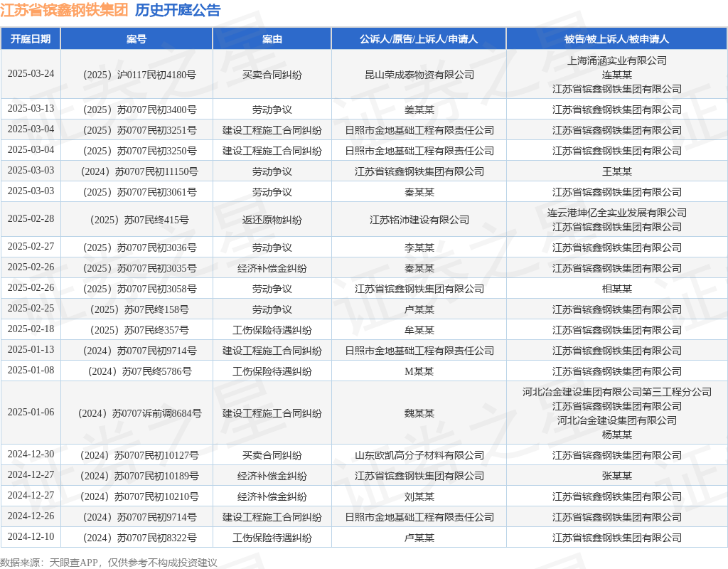Click case cause 返还原物纠纷
Viewport: 728px width, 569px height.
click(272, 220)
